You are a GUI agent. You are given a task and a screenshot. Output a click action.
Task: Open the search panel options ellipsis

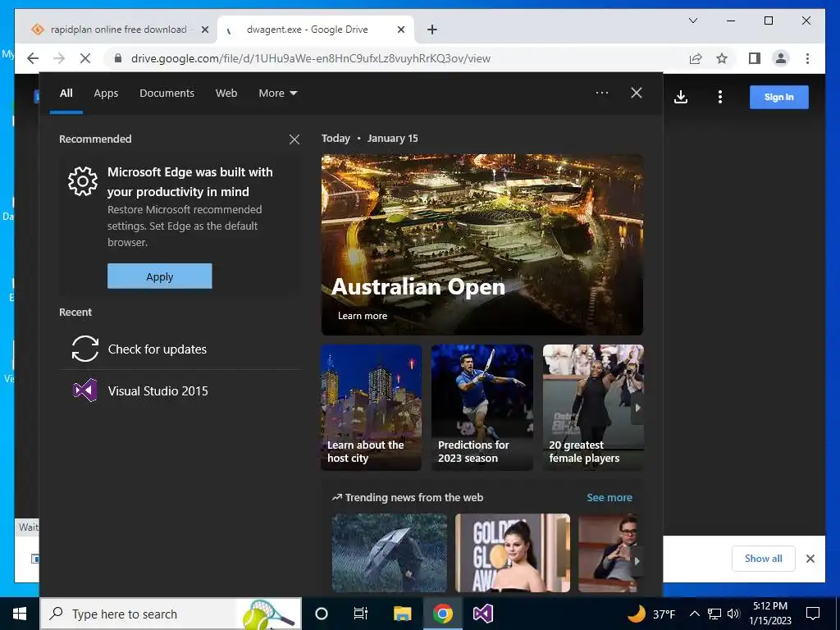602,93
